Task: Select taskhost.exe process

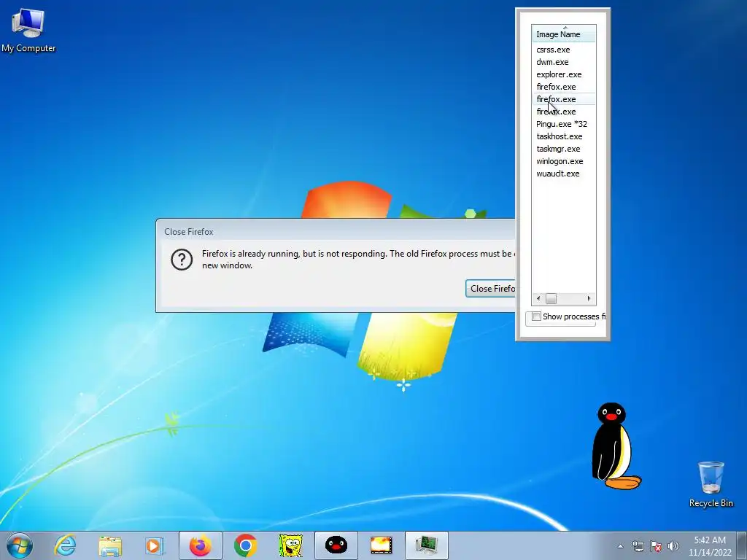Action: tap(564, 136)
